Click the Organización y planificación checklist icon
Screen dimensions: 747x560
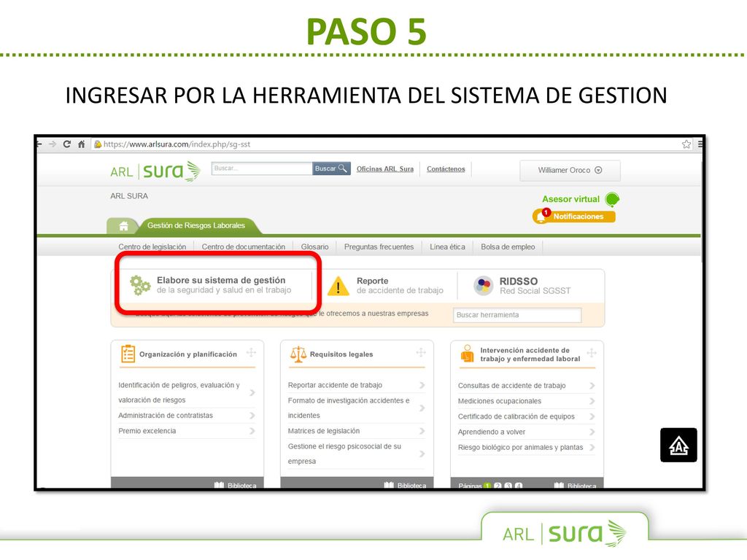click(x=128, y=354)
